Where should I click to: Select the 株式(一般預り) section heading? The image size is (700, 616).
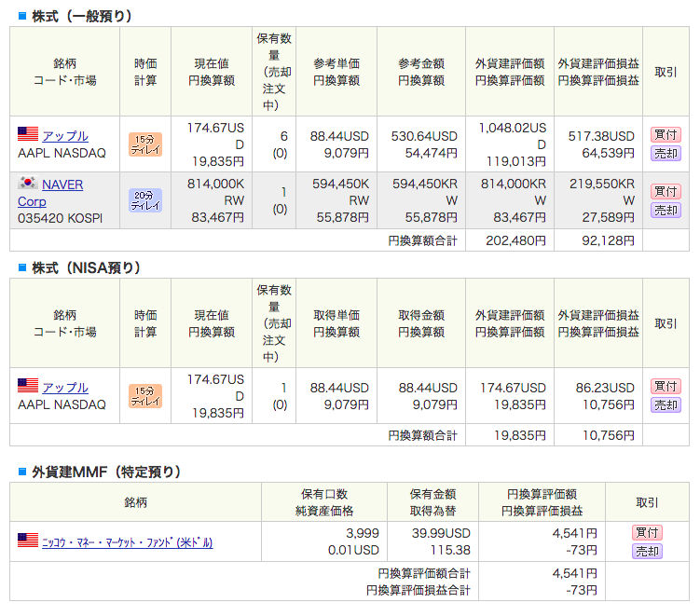click(x=82, y=16)
